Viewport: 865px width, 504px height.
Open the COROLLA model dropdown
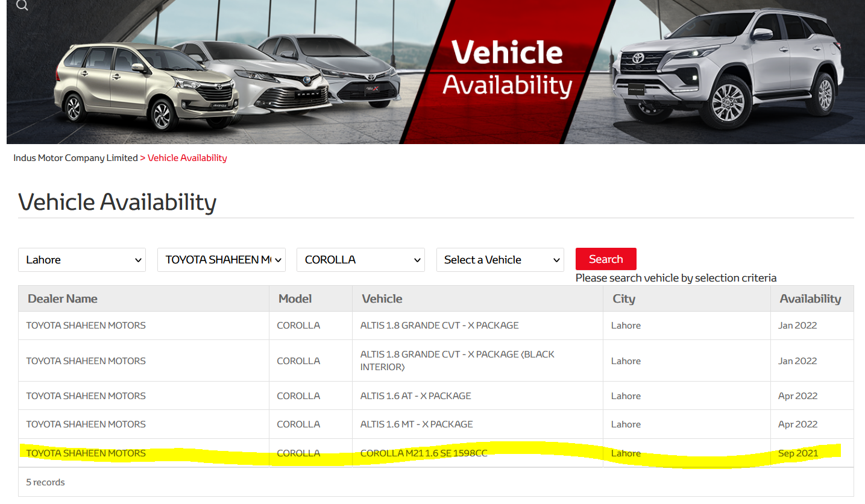[x=360, y=260]
